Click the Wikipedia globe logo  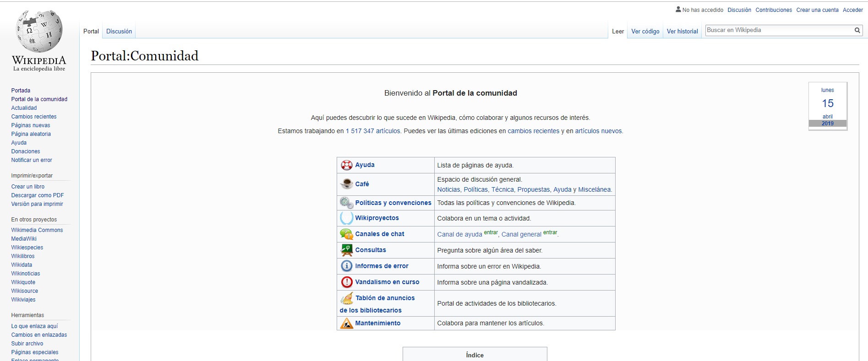point(39,32)
